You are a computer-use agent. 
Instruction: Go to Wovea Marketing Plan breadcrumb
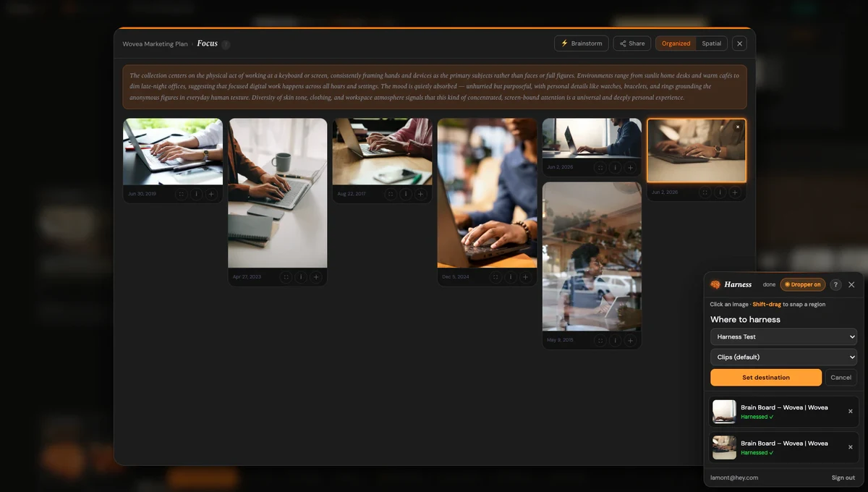point(155,43)
